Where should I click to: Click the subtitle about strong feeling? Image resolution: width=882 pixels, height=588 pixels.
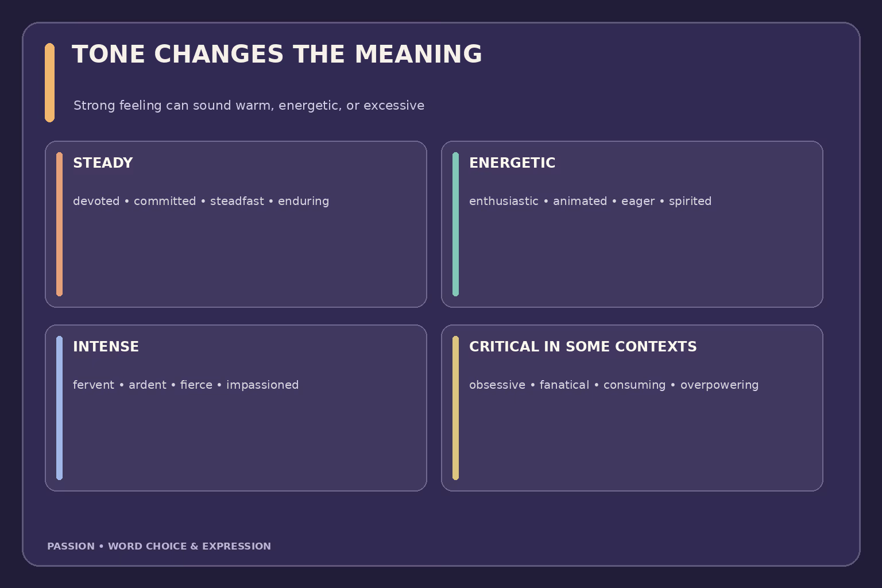click(x=249, y=106)
